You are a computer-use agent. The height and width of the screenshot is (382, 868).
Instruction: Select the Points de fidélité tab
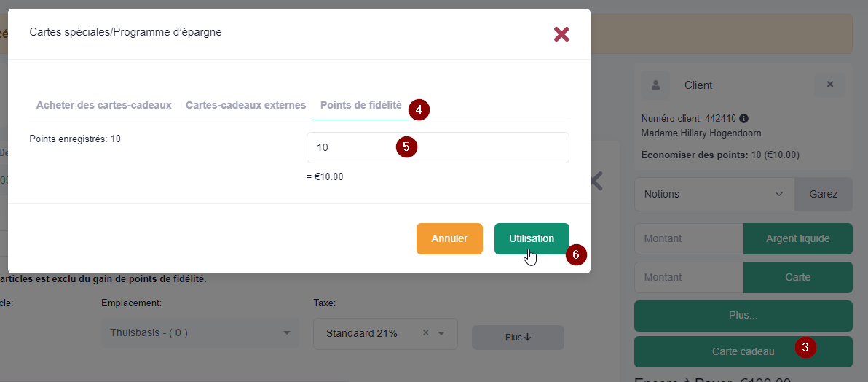(x=361, y=105)
